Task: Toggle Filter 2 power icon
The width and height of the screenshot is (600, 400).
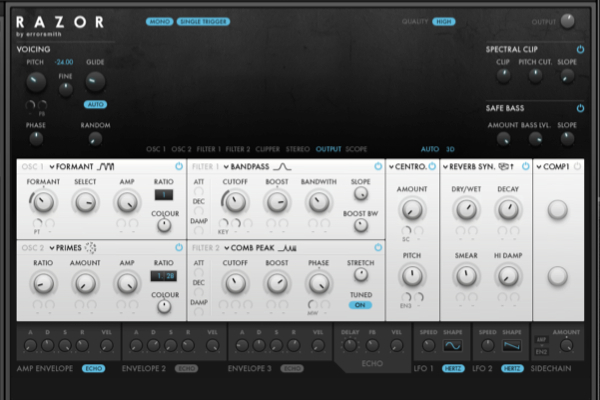Action: point(378,248)
